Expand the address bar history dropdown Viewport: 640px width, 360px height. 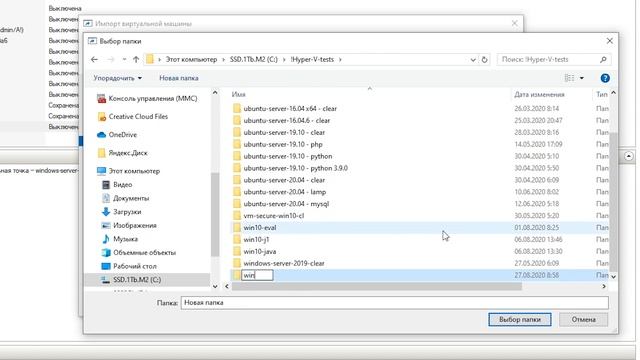[x=473, y=60]
